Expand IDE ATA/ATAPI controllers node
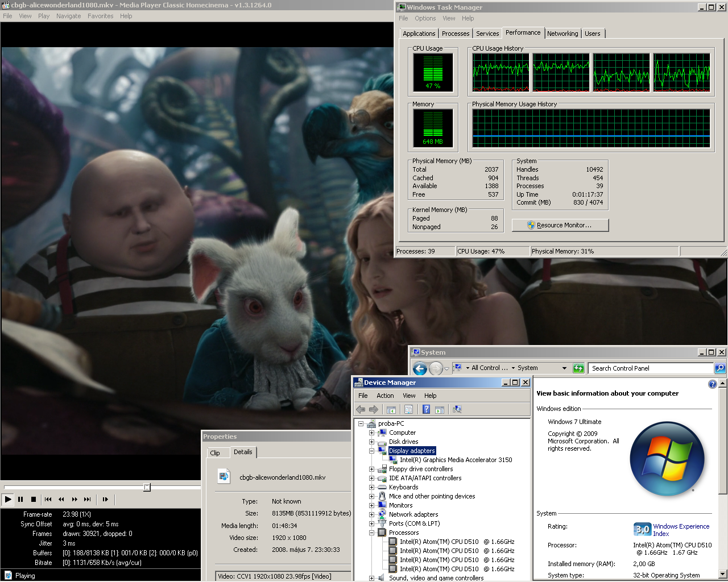The width and height of the screenshot is (728, 582). (371, 478)
